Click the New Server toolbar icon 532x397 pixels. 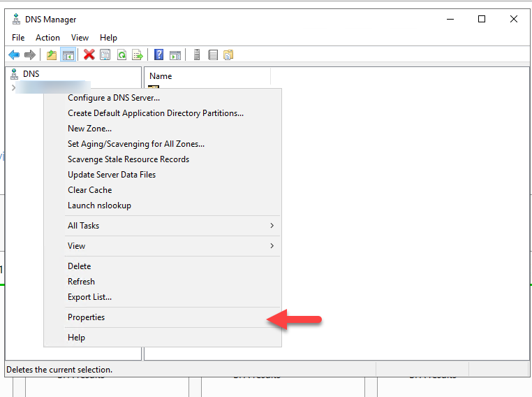tap(197, 55)
